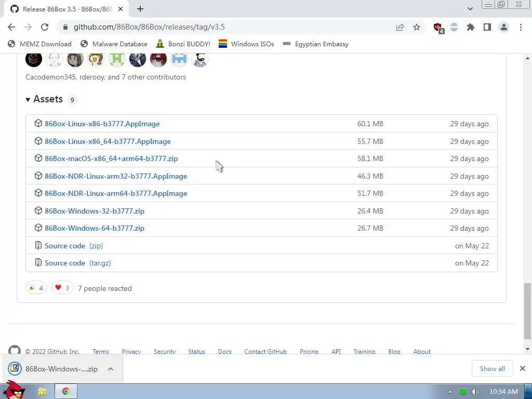
Task: Click Show all downloads
Action: [x=493, y=368]
